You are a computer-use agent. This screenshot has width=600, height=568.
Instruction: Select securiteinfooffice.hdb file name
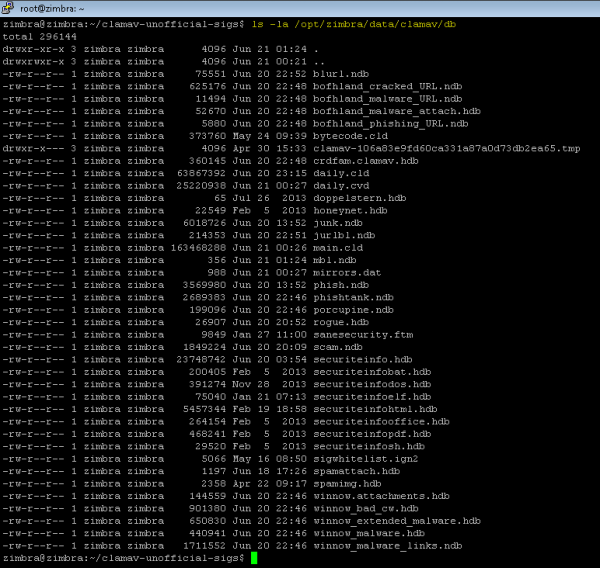pos(382,421)
